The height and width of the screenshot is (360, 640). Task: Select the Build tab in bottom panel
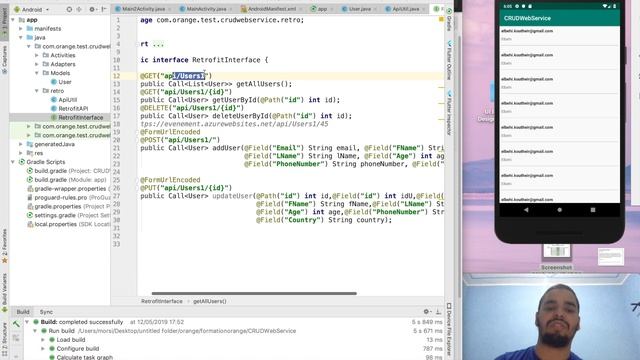click(23, 312)
